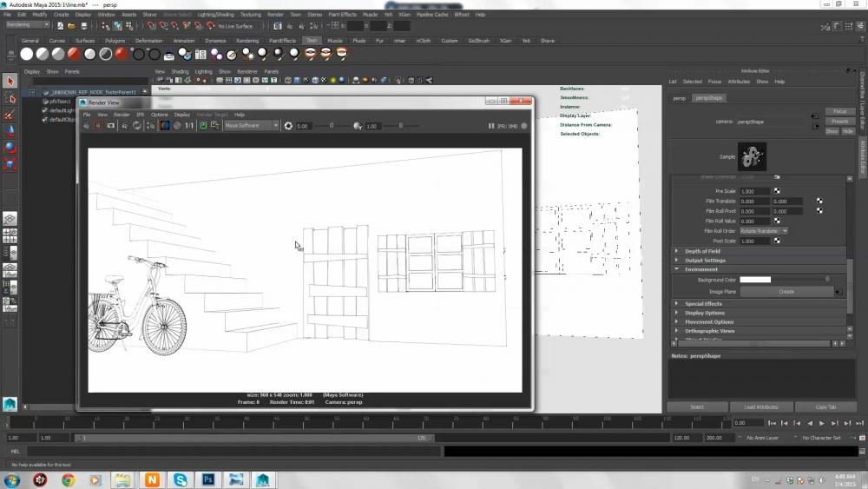
Task: Click the white Background Color swatch
Action: [x=754, y=280]
